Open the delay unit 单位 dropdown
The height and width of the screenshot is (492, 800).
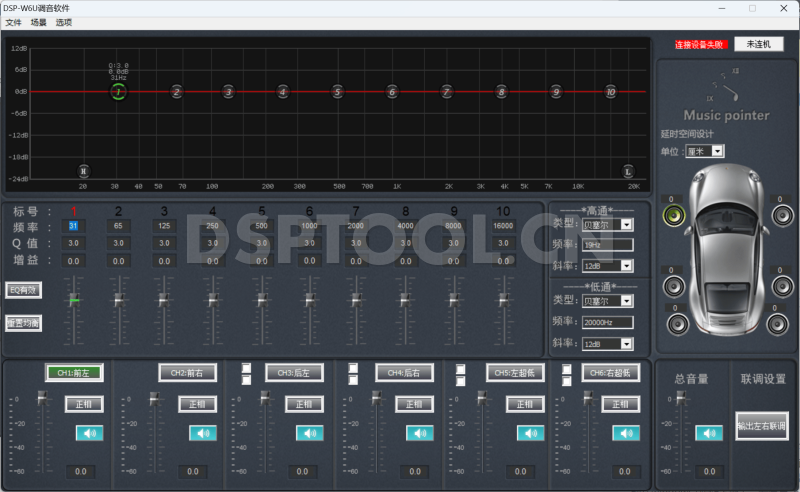pos(717,151)
